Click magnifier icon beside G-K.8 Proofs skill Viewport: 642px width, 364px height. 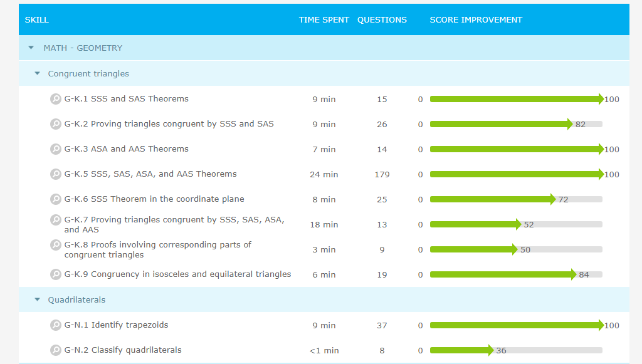pyautogui.click(x=56, y=245)
